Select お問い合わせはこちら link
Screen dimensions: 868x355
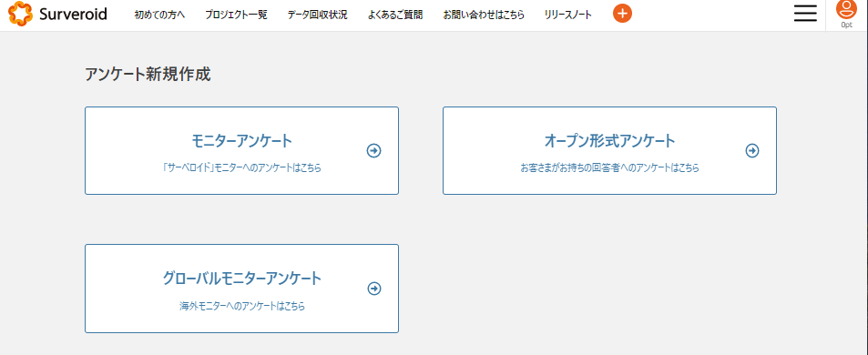pos(484,15)
